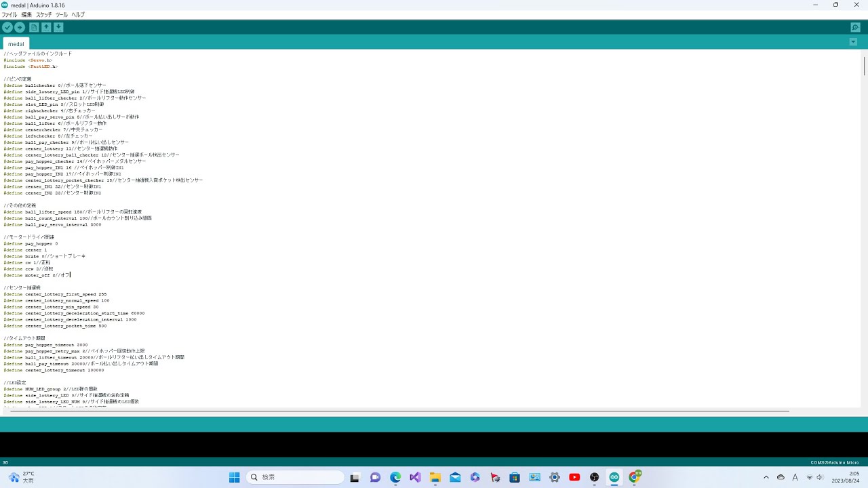This screenshot has height=488, width=868.
Task: Open the Mail app on taskbar
Action: [x=455, y=477]
